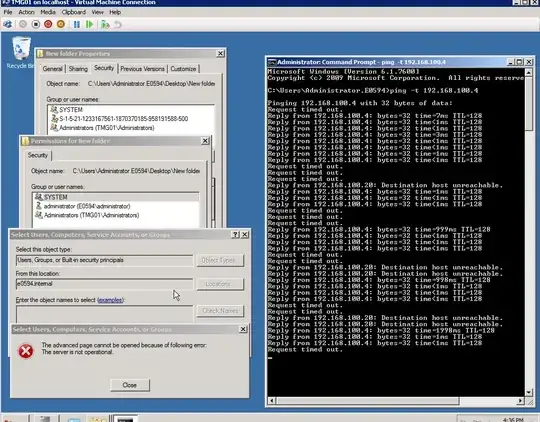
Task: Click the Command Prompt horizontal scrollbar thumb
Action: (x=367, y=401)
